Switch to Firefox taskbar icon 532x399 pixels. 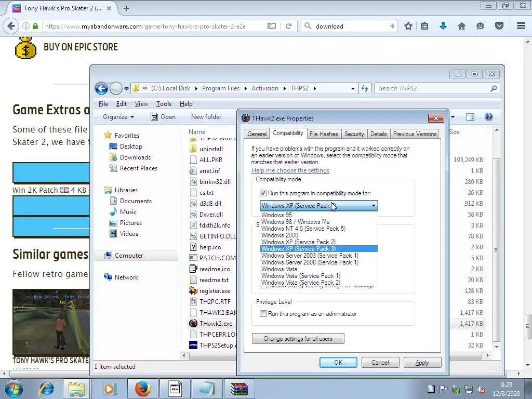[142, 389]
